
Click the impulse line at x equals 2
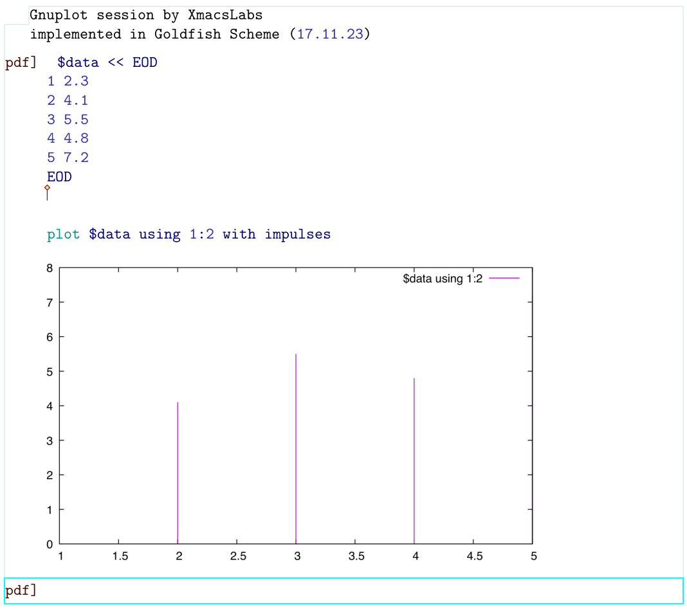[x=178, y=476]
